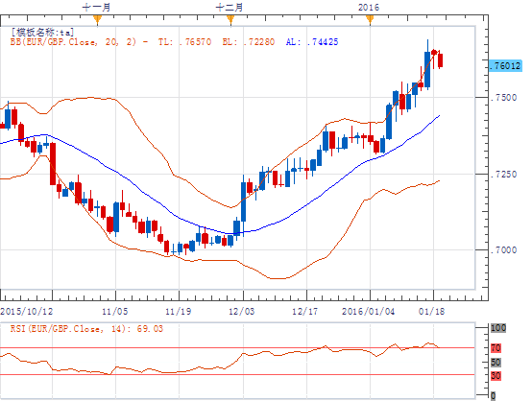The height and width of the screenshot is (401, 532).
Task: Click the AL: .74425 value
Action: tap(312, 42)
